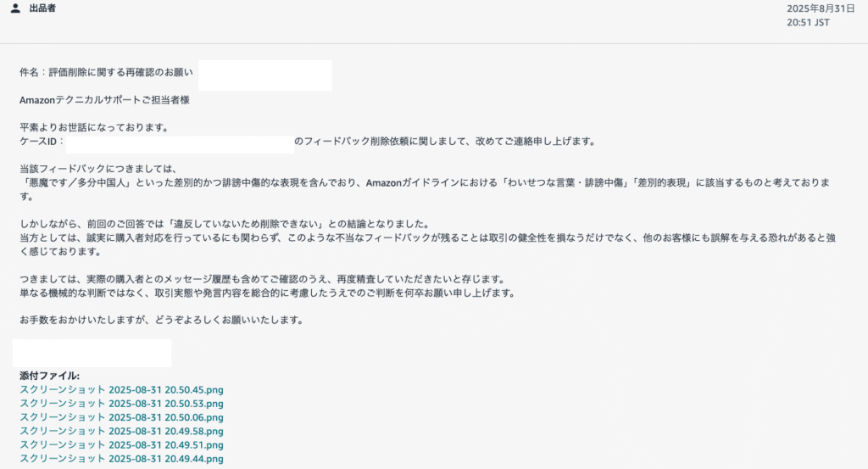
Task: Click the ケースID label
Action: (42, 142)
